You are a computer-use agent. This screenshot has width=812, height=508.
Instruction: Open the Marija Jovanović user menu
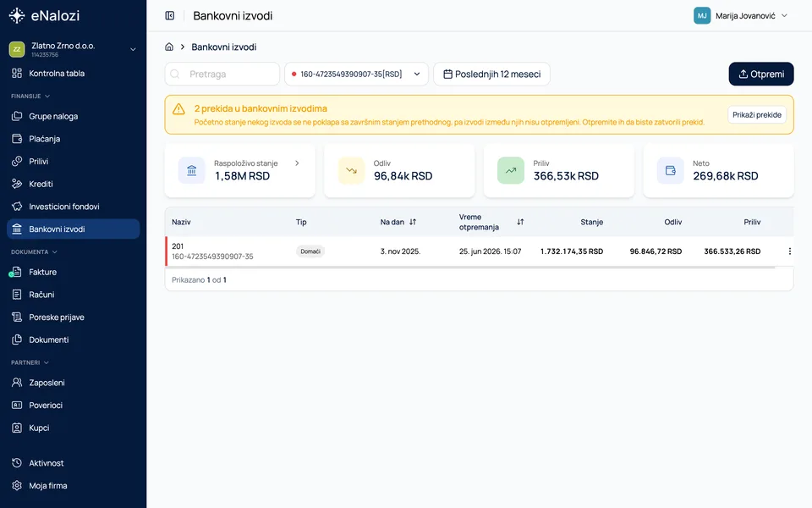pos(741,15)
